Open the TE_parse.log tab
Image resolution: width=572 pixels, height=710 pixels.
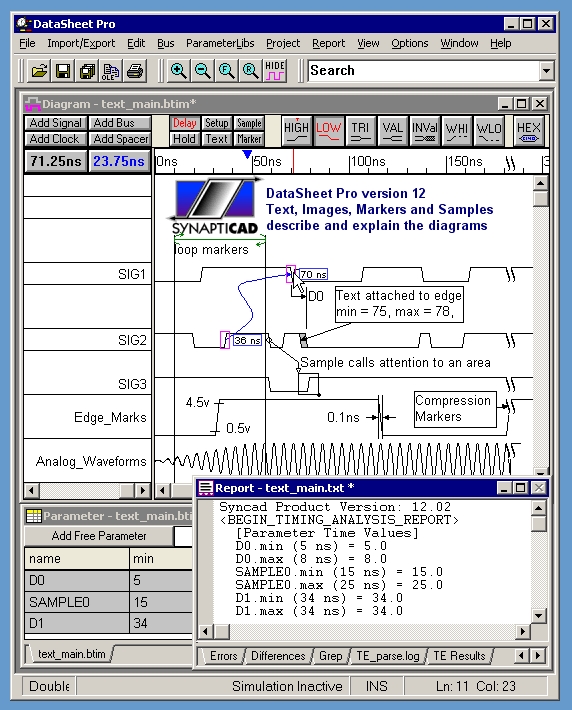[388, 656]
